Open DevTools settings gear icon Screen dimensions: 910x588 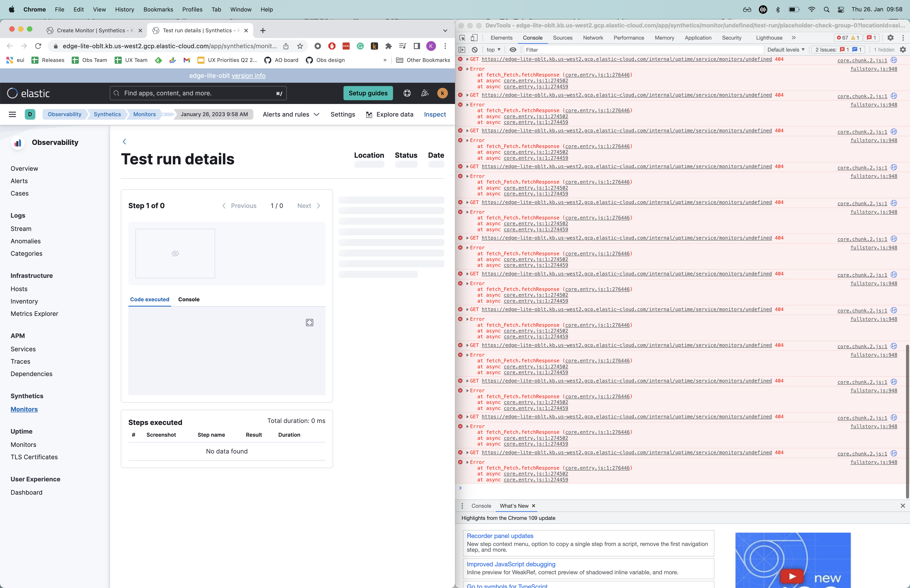[891, 38]
